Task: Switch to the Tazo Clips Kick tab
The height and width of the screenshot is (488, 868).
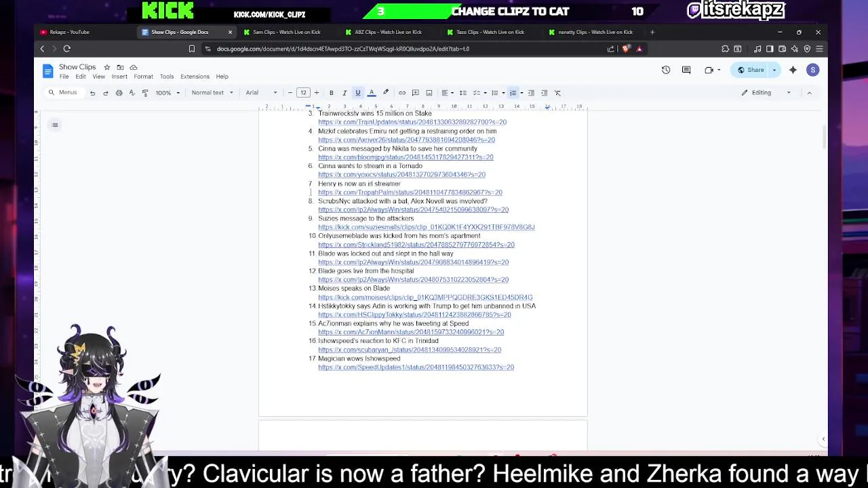Action: pyautogui.click(x=490, y=32)
